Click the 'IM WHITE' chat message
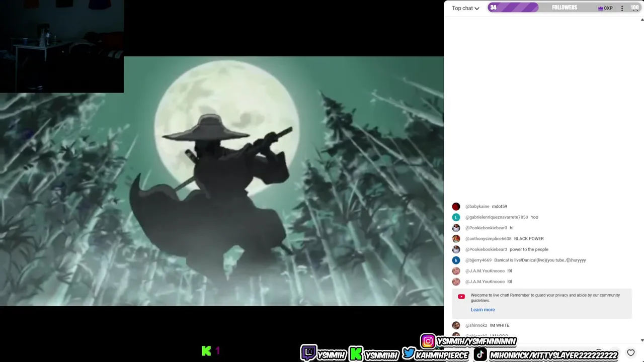The height and width of the screenshot is (362, 644). click(500, 325)
